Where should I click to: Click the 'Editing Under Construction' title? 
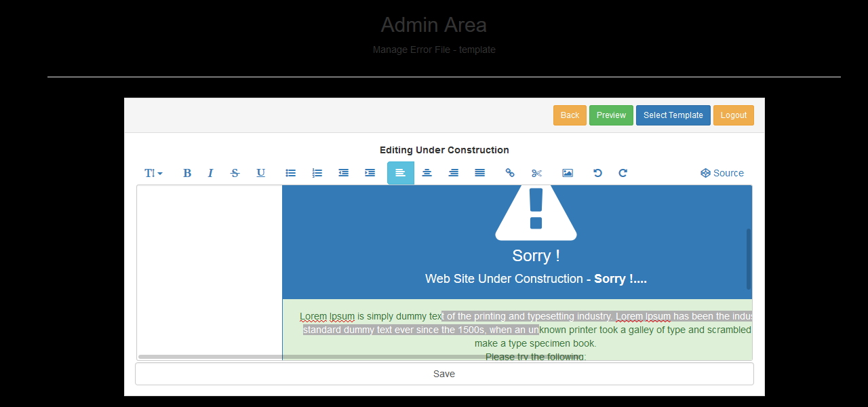click(x=444, y=150)
